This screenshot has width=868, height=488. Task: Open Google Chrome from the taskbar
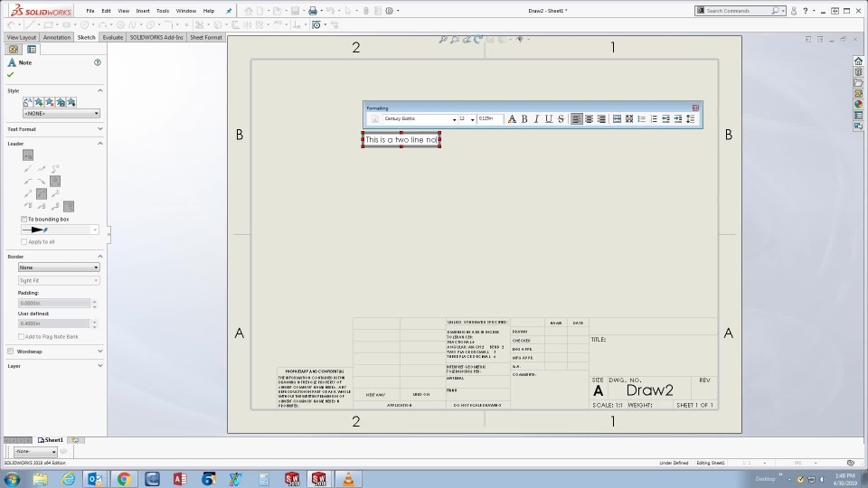pyautogui.click(x=124, y=479)
